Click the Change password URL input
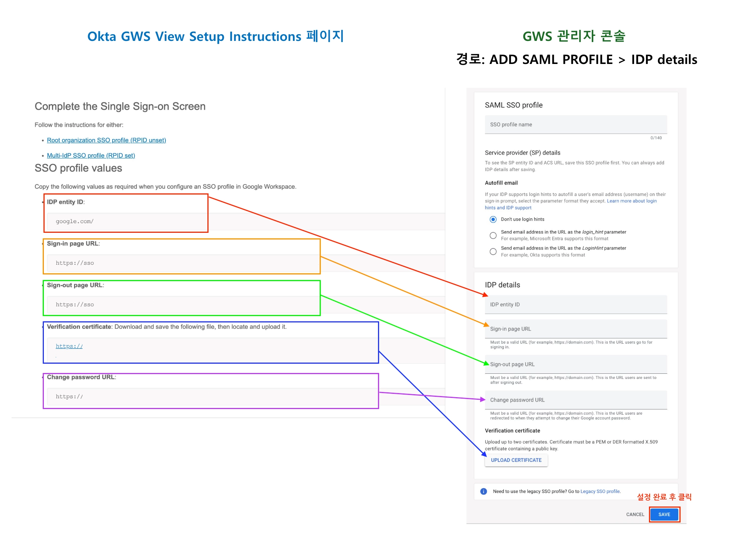 tap(575, 400)
